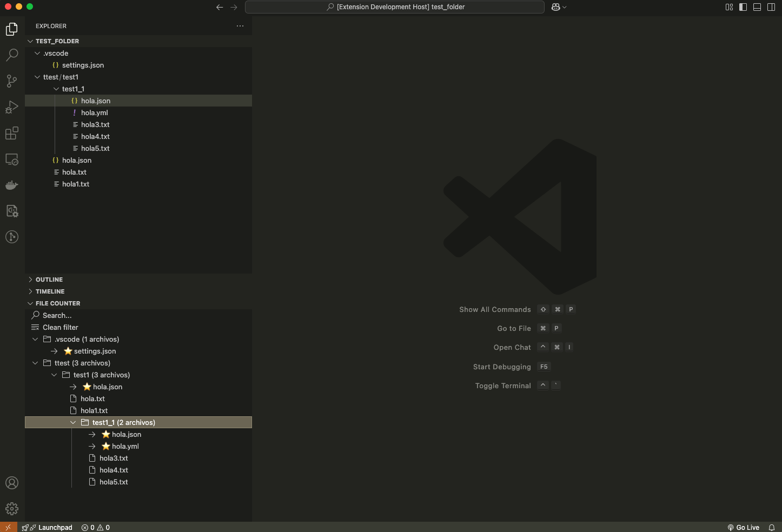782x532 pixels.
Task: Collapse test1 (3 archivos) in File Counter
Action: (138, 375)
